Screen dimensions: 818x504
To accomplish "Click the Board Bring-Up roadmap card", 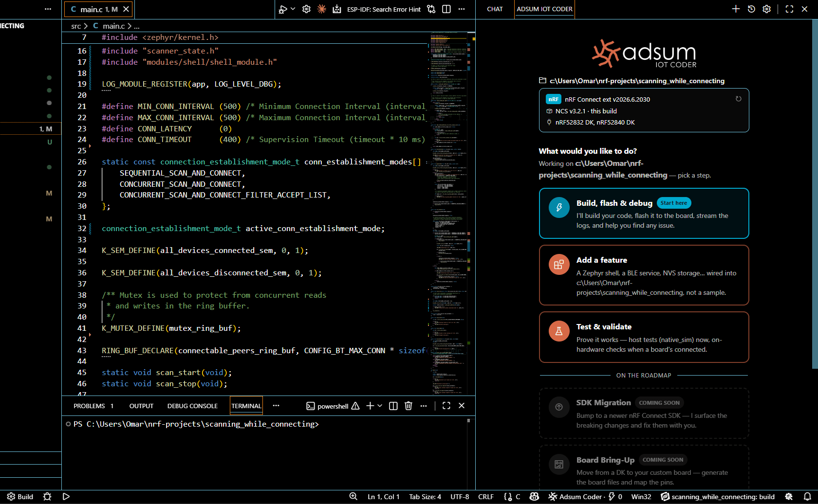I will tap(644, 468).
